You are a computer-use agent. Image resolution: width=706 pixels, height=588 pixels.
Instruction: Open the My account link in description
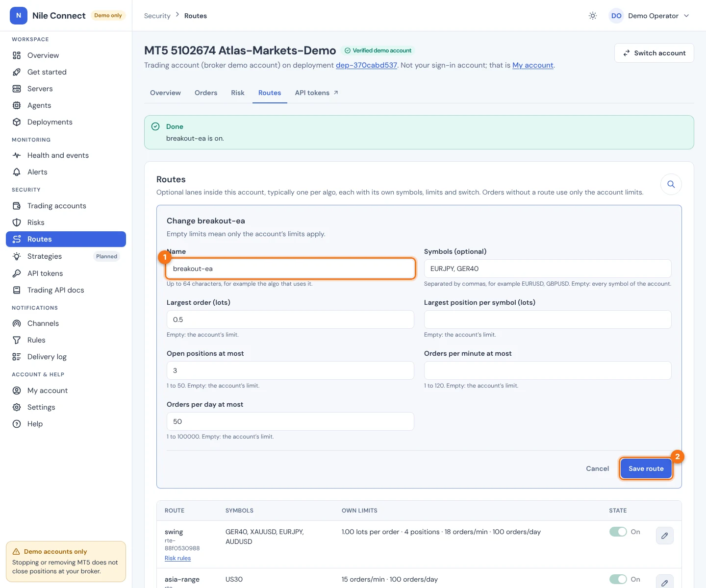point(533,65)
